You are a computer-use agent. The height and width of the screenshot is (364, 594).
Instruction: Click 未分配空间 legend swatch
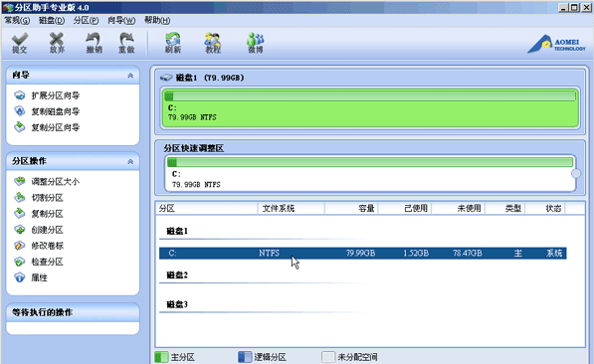[x=328, y=357]
